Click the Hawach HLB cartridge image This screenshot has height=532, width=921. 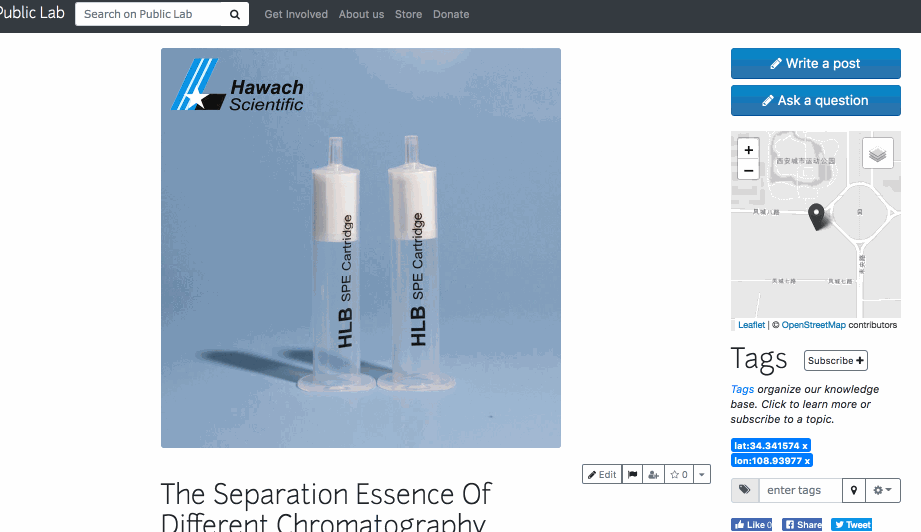[361, 248]
